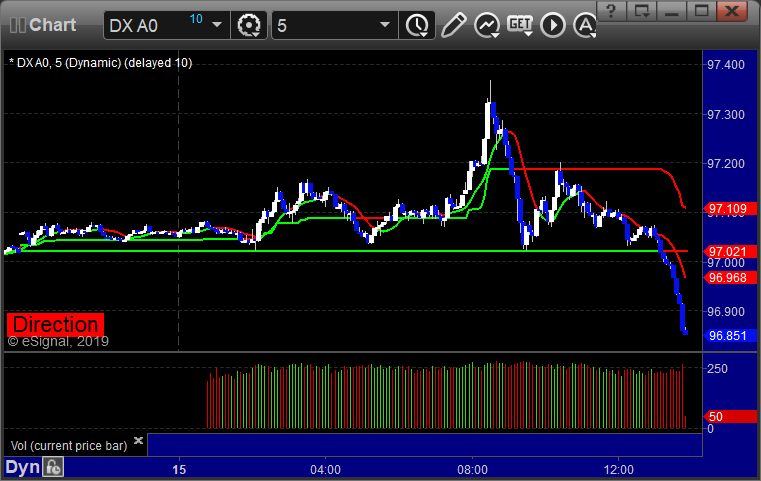
Task: Toggle the Dyn dynamic mode label
Action: 22,467
